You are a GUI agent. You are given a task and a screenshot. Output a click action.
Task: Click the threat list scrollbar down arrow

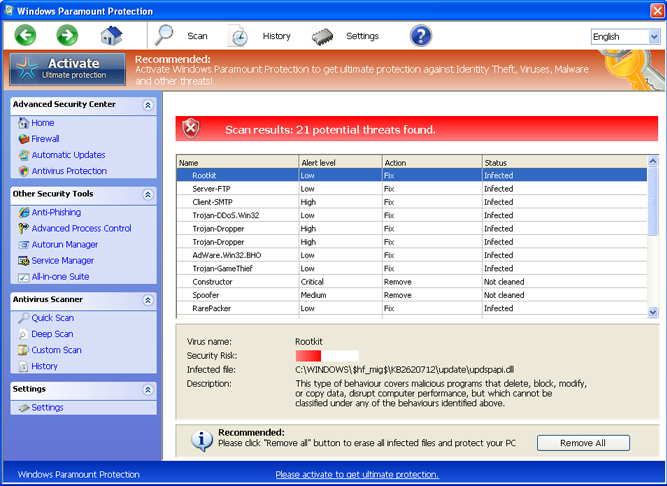(x=653, y=313)
